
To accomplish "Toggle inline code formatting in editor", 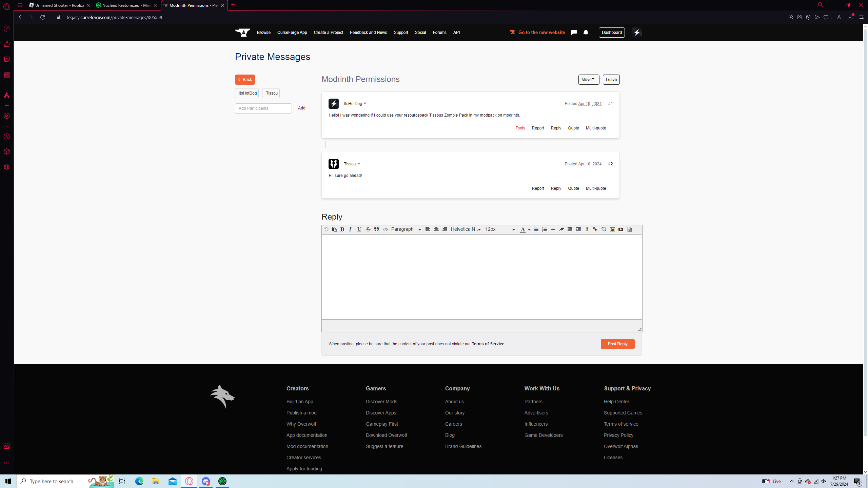I will click(x=385, y=229).
